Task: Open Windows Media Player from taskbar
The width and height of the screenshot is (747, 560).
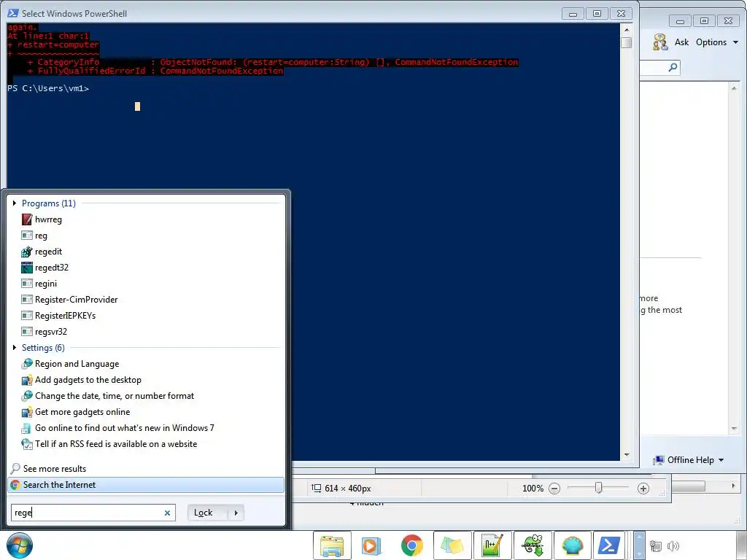Action: coord(371,545)
